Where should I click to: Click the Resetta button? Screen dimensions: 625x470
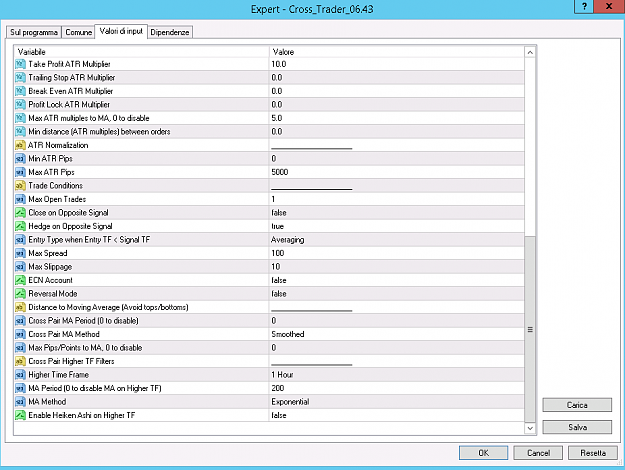[x=593, y=453]
